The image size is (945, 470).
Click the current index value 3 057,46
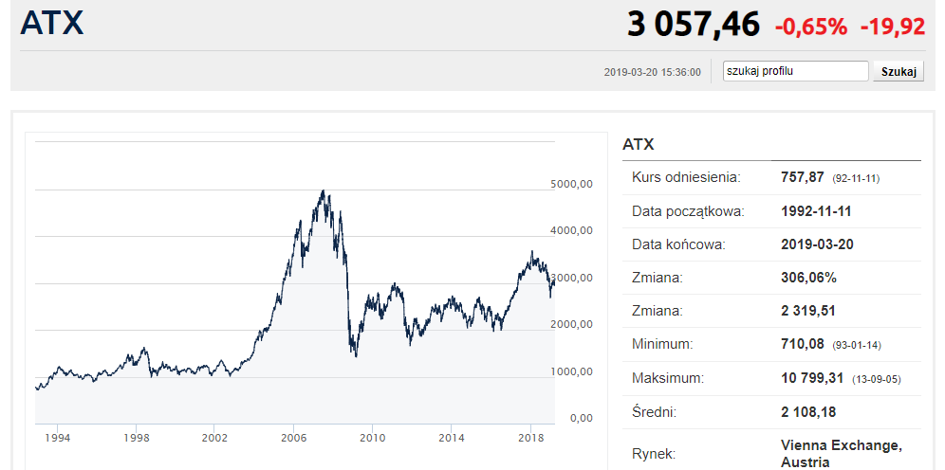(x=693, y=25)
